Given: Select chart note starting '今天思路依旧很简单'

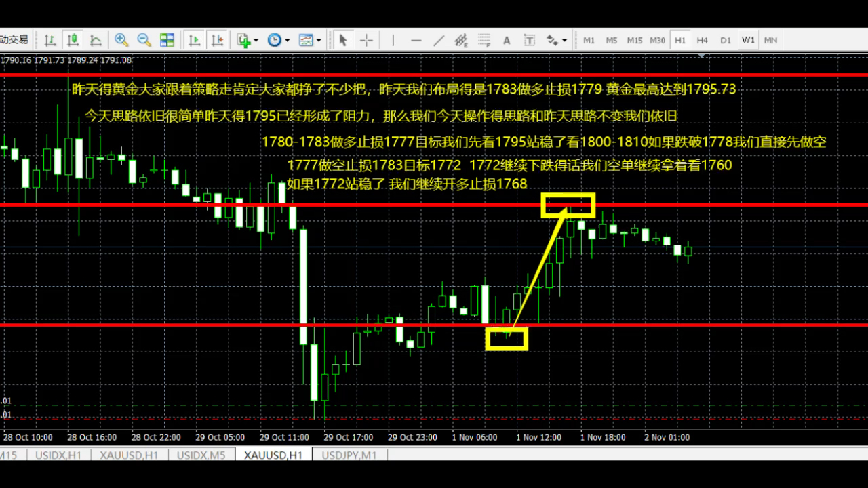Looking at the screenshot, I should [x=380, y=116].
